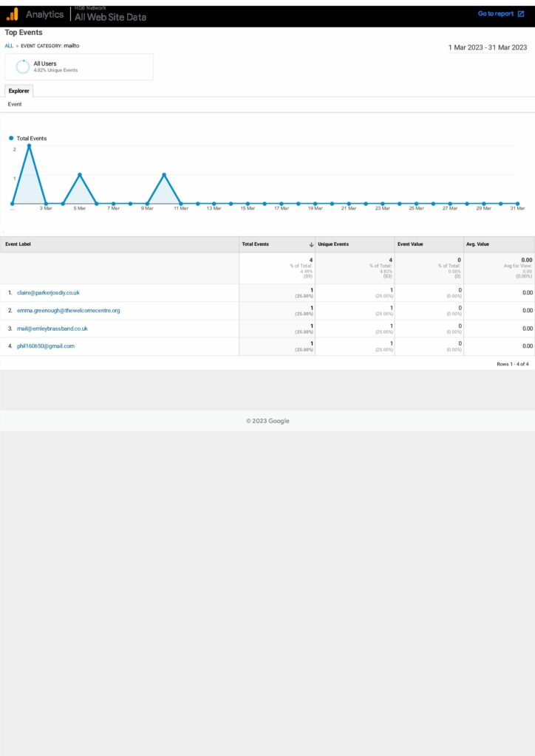Click the All Users segment circle icon
Viewport: 535px width, 756px height.
(x=23, y=66)
